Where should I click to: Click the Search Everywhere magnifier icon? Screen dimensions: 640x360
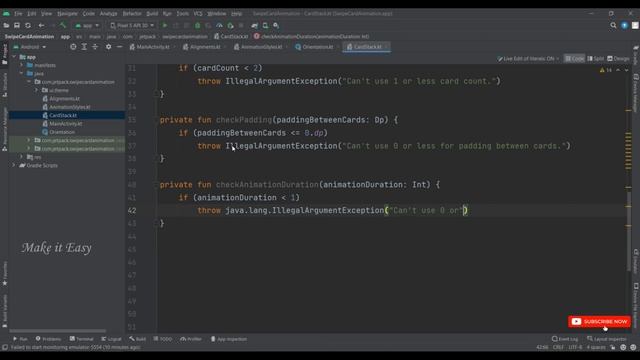click(613, 25)
